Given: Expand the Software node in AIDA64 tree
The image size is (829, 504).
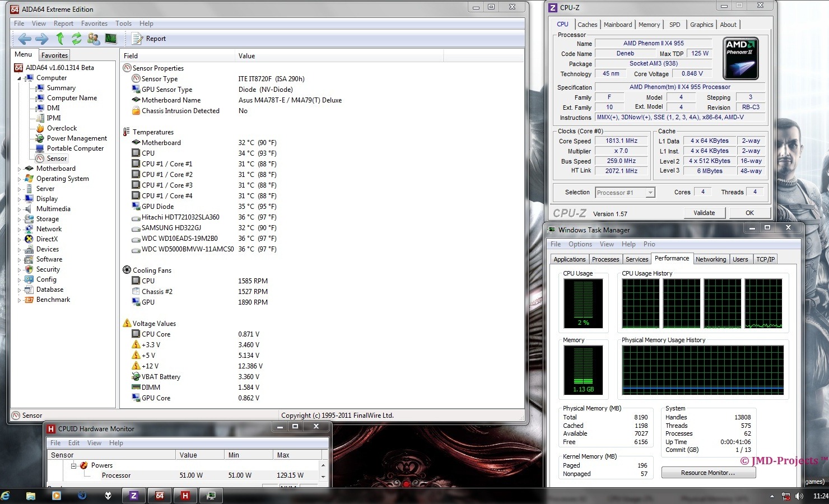Looking at the screenshot, I should click(x=19, y=259).
